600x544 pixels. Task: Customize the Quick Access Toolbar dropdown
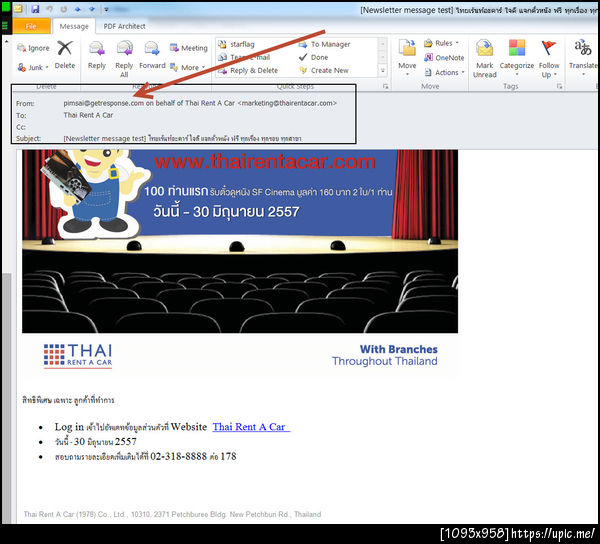[x=106, y=9]
